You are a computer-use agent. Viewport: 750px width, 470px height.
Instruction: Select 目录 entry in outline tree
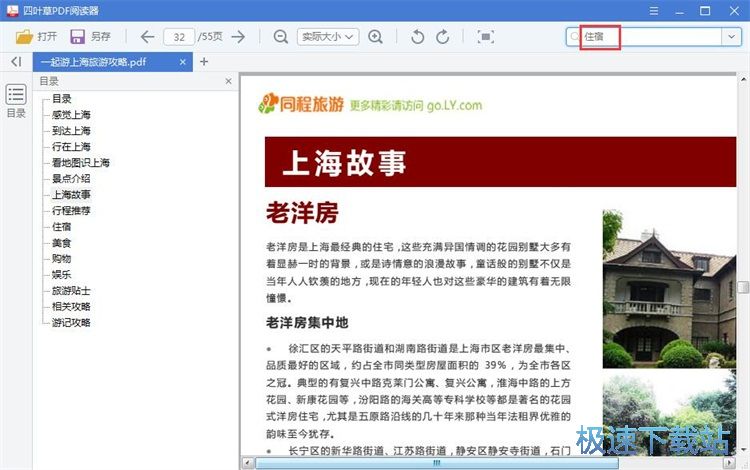coord(62,98)
